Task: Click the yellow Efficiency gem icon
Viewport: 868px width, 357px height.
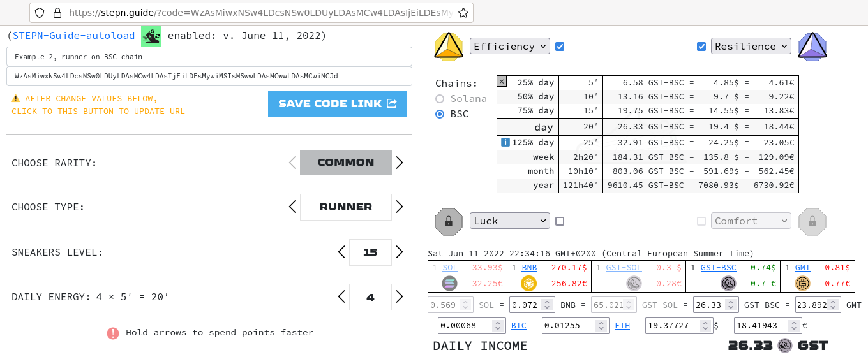Action: tap(449, 46)
